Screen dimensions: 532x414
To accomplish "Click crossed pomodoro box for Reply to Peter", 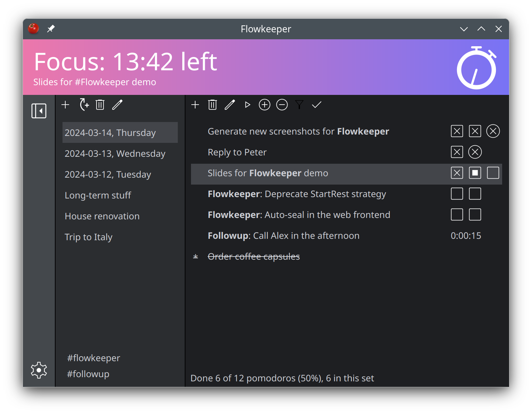I will tap(457, 152).
